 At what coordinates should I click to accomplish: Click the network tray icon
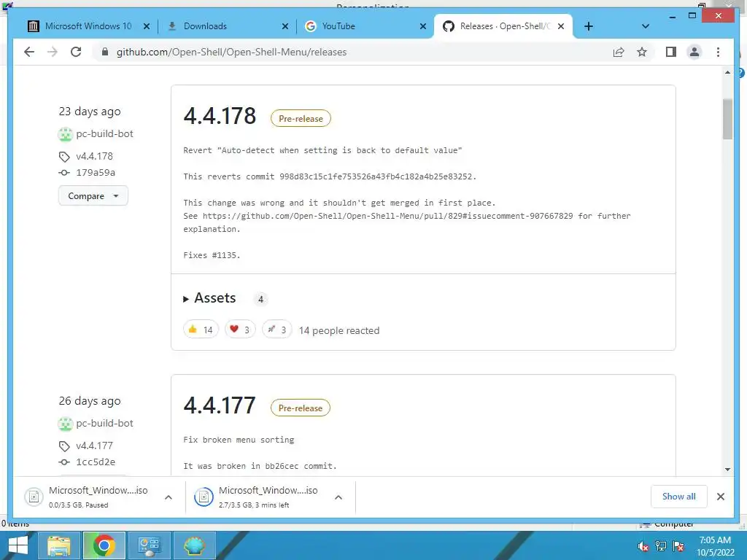pyautogui.click(x=661, y=546)
